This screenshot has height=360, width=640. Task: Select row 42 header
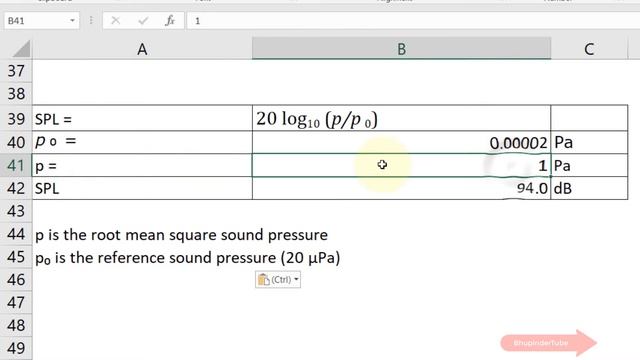pyautogui.click(x=16, y=188)
